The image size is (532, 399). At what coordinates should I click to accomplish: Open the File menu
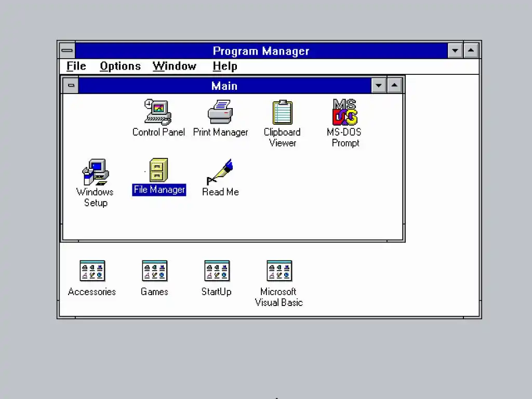tap(76, 66)
